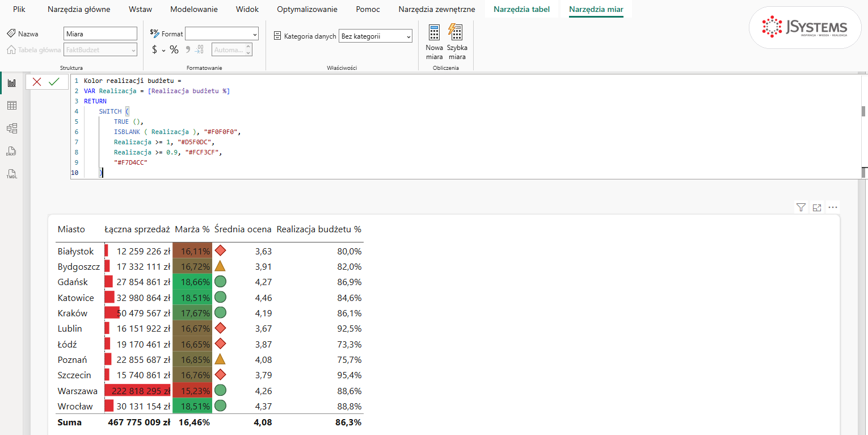Click the value 4,46 in Katowice row

263,298
